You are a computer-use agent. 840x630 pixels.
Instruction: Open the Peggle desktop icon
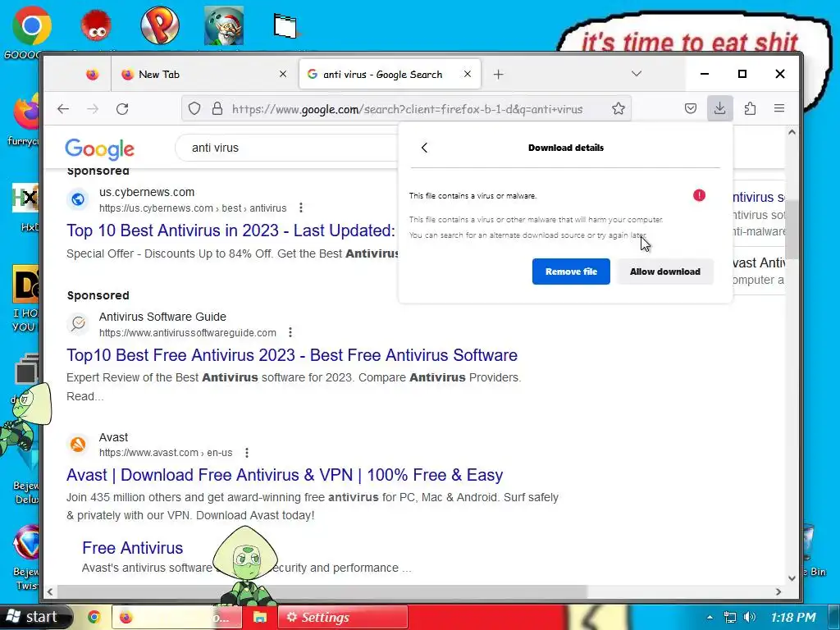point(160,25)
